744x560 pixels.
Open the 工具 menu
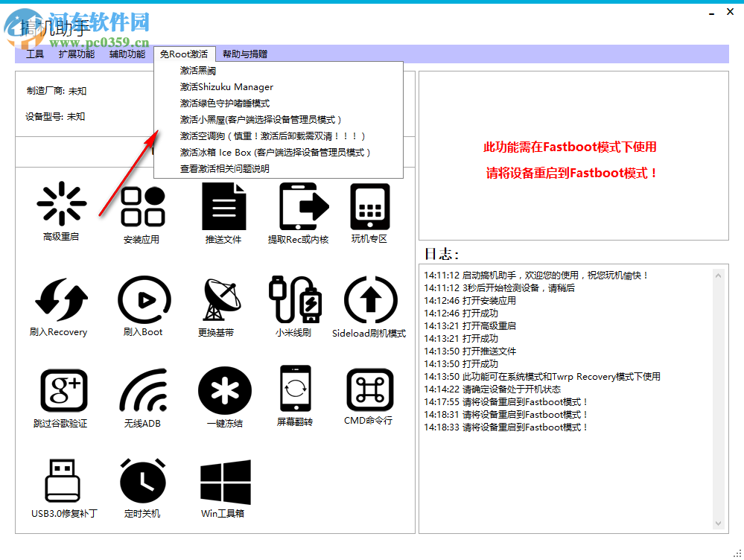(x=35, y=54)
